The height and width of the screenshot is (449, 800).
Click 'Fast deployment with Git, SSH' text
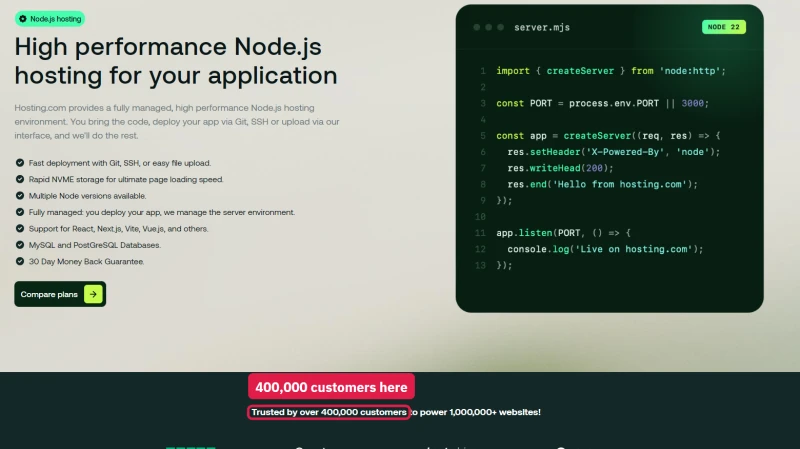click(120, 163)
